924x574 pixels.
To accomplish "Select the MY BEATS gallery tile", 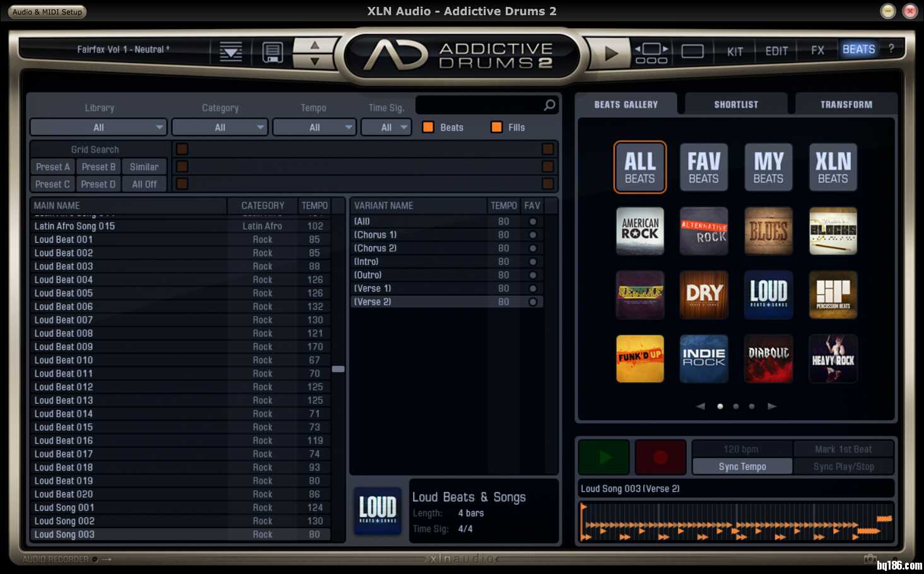I will (x=768, y=167).
